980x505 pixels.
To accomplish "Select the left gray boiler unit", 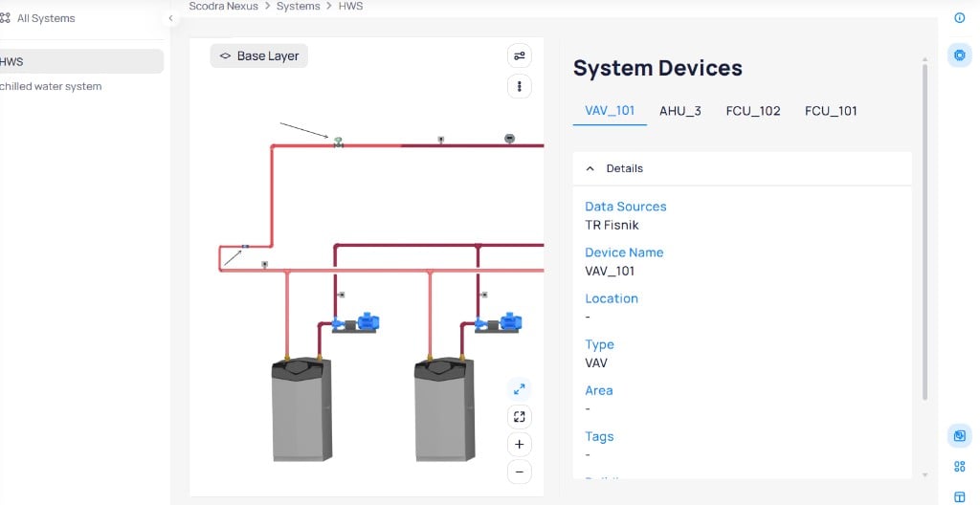I will (301, 409).
